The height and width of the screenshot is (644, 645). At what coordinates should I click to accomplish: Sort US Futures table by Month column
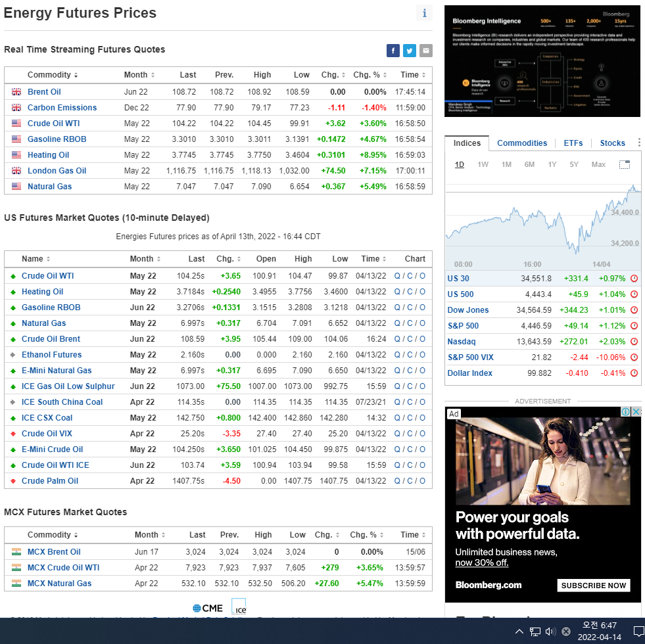point(145,259)
